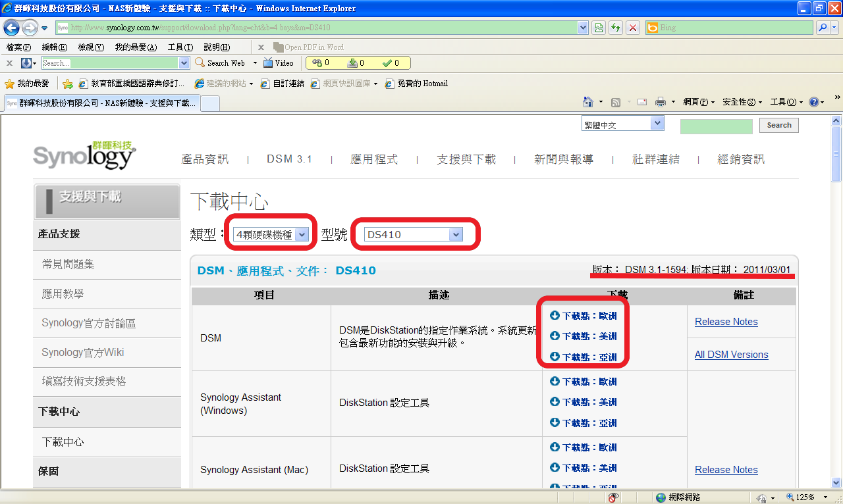Open the 我的最愛(A) menu
The image size is (843, 504).
(x=135, y=47)
